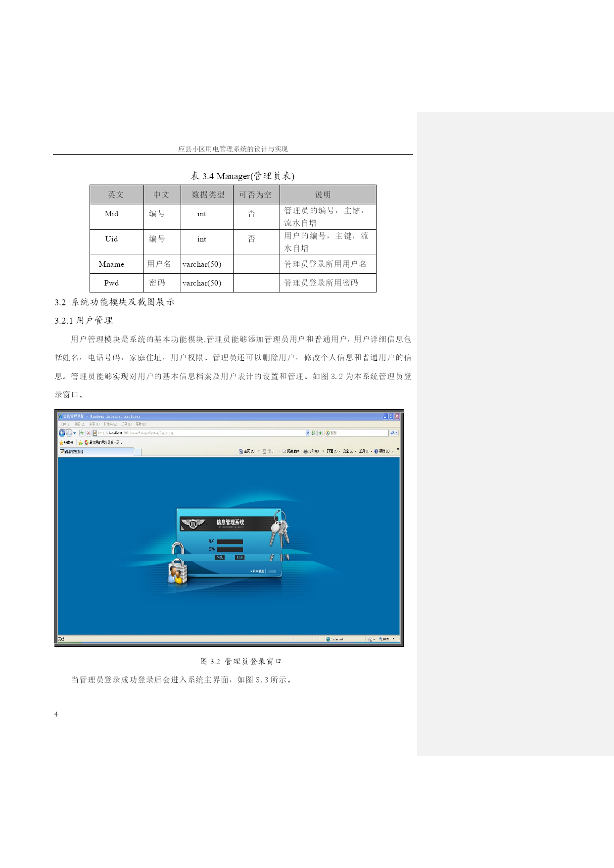Open the address bar history dropdown arrow

pos(308,433)
